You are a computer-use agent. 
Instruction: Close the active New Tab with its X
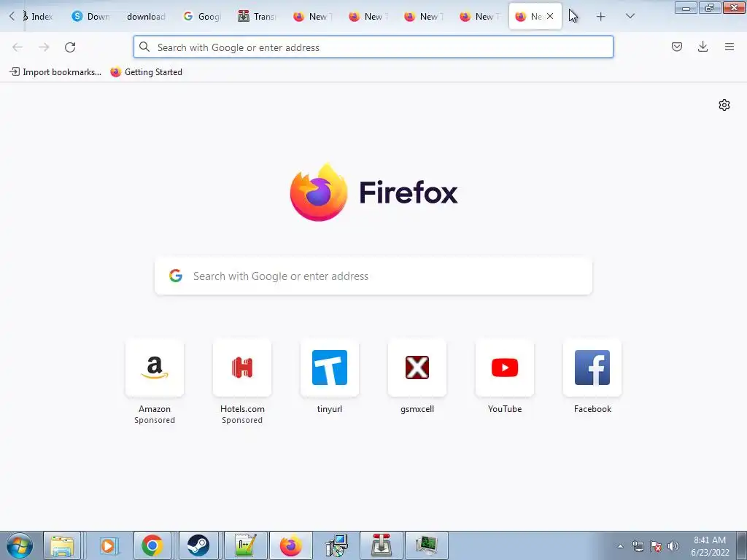click(x=550, y=16)
